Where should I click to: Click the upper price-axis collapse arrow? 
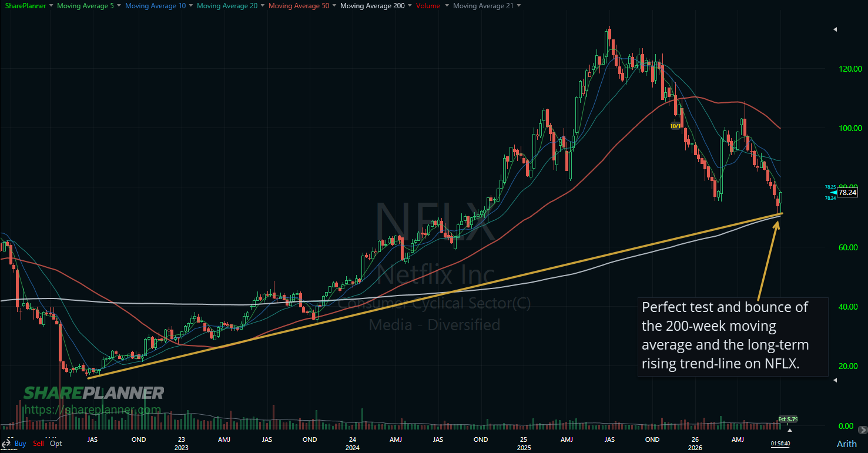[x=835, y=29]
